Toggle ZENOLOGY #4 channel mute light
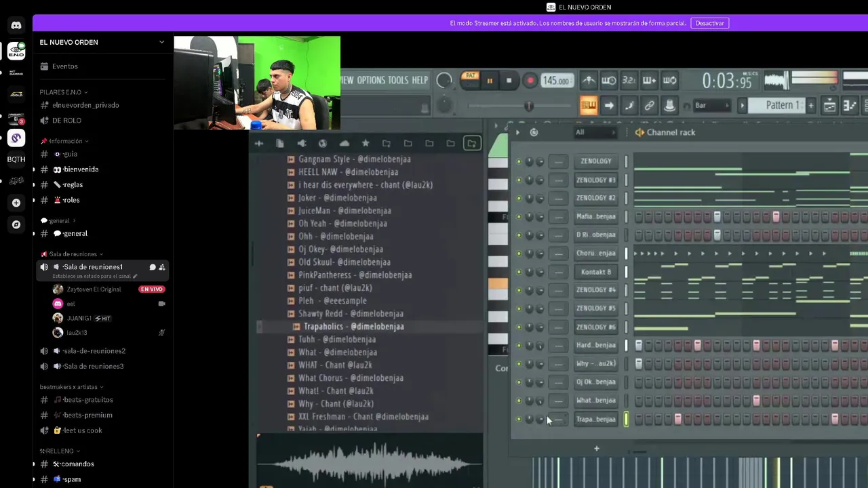Screen dimensions: 868x488 519,290
